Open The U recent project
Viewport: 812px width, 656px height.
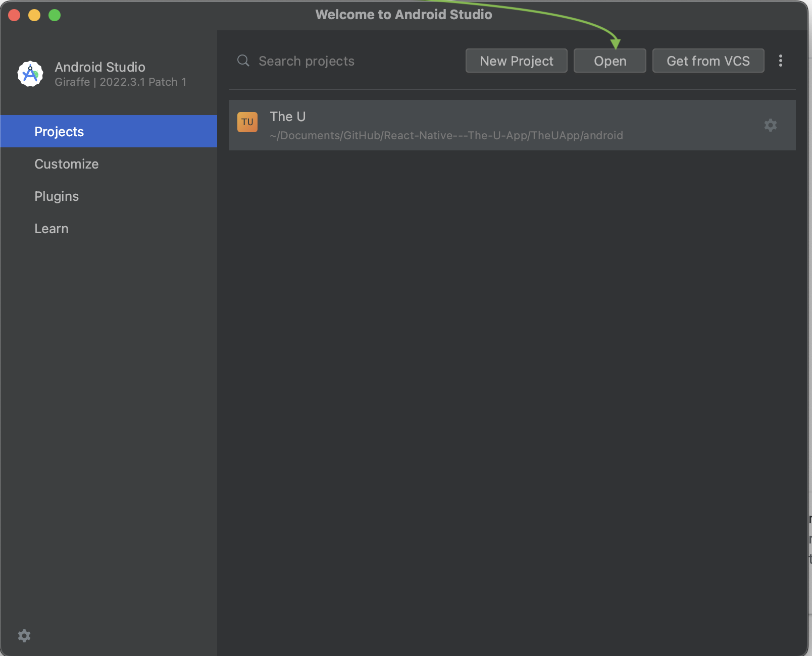pyautogui.click(x=288, y=117)
